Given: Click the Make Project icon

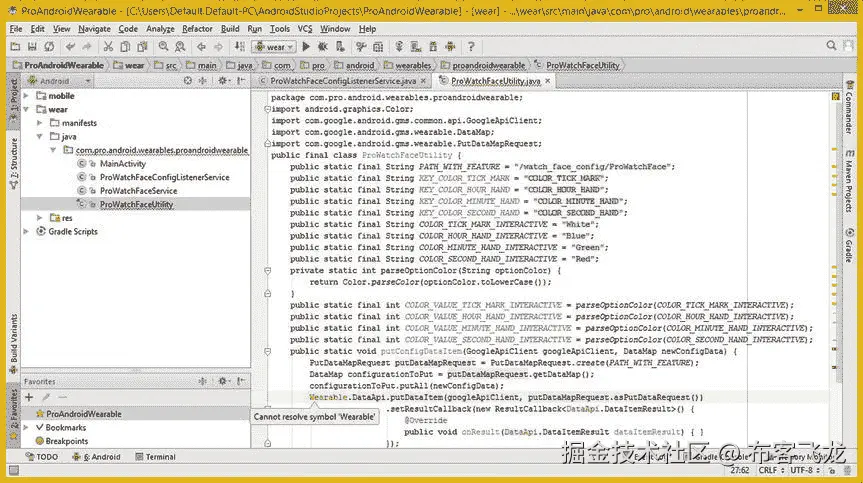Looking at the screenshot, I should tap(239, 47).
